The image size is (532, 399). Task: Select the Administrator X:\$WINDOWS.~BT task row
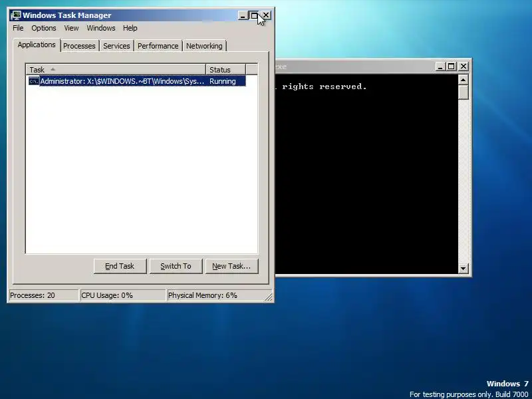point(137,81)
